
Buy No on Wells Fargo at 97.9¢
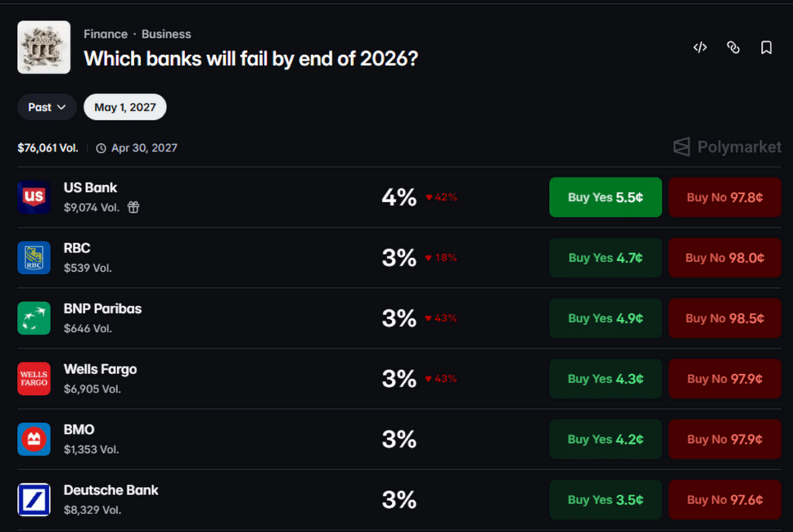coord(725,379)
